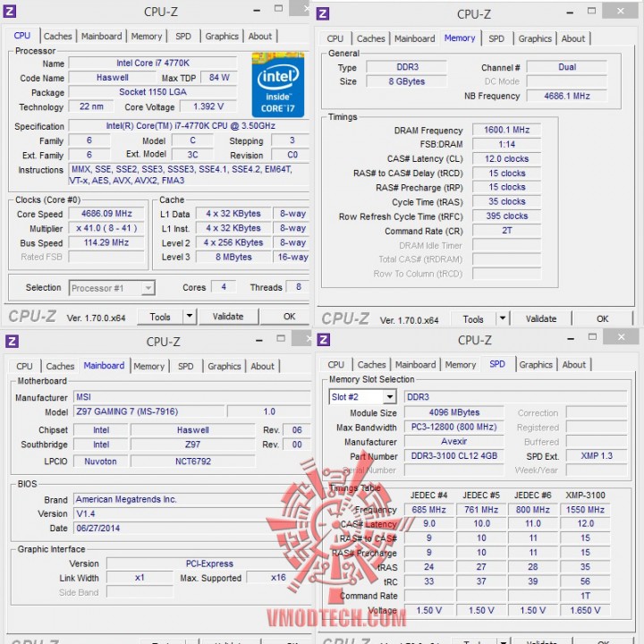Image resolution: width=644 pixels, height=644 pixels.
Task: Open the Caches tab in the SPD window
Action: (x=372, y=364)
